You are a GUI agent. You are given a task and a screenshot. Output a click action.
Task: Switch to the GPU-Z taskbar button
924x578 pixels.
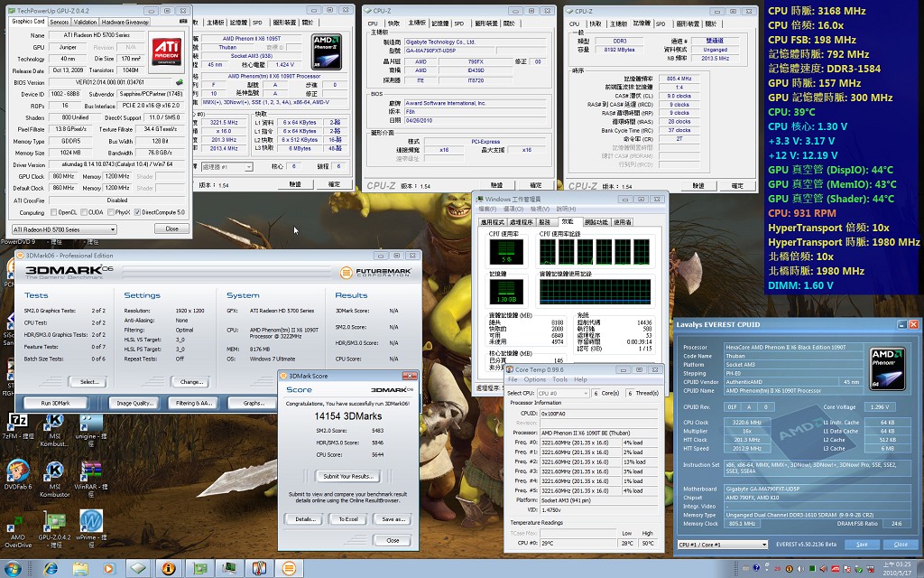tap(199, 569)
